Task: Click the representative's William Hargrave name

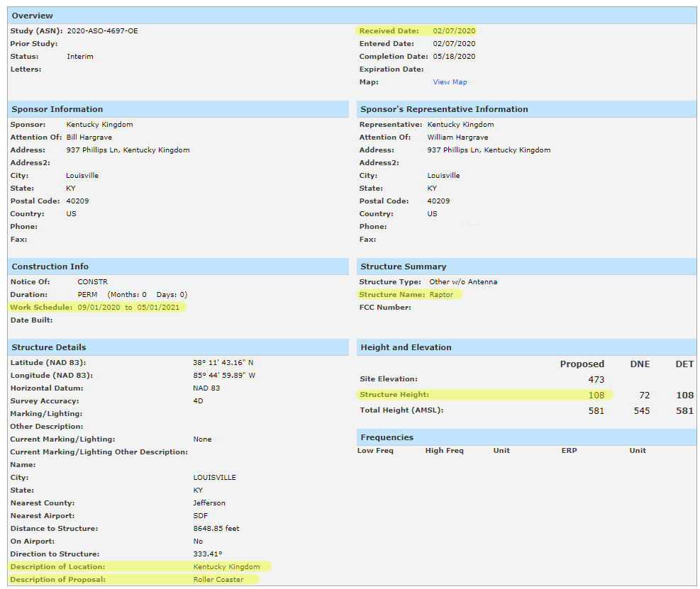Action: (457, 138)
